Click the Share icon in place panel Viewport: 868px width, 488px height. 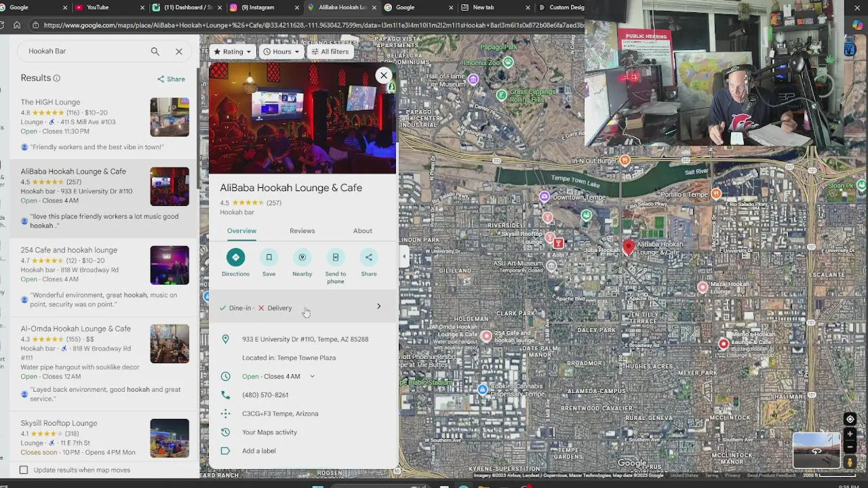tap(369, 258)
